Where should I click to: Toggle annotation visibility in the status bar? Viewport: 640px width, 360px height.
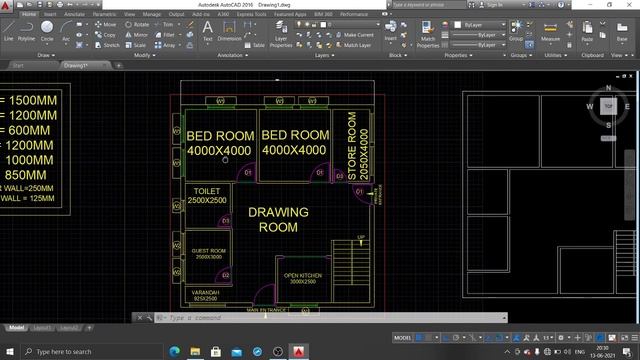pyautogui.click(x=516, y=338)
